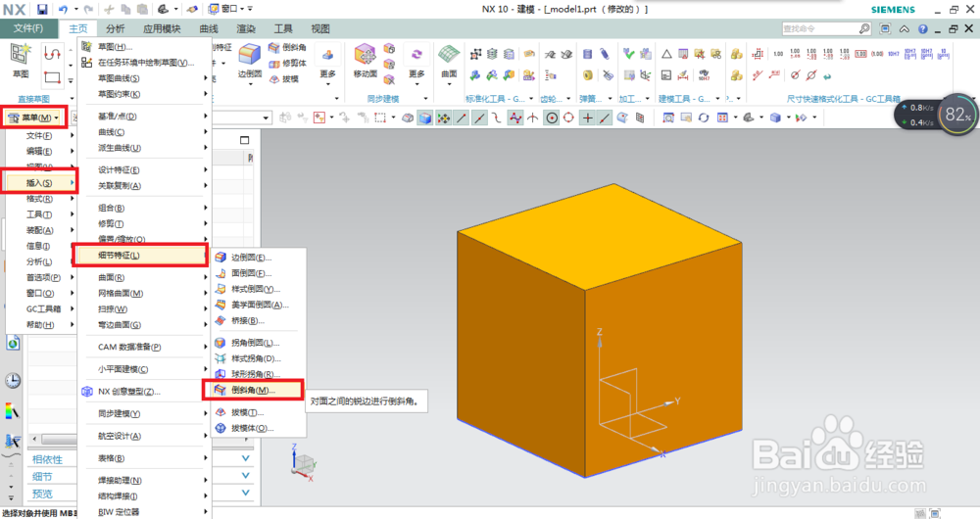Click the Trim Body (修剪体) ribbon icon
This screenshot has height=519, width=980.
click(274, 63)
